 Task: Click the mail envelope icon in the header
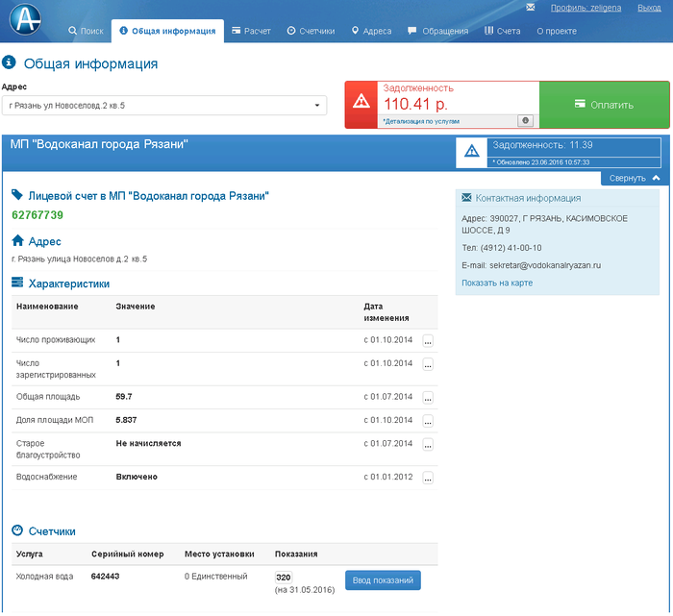coord(530,8)
